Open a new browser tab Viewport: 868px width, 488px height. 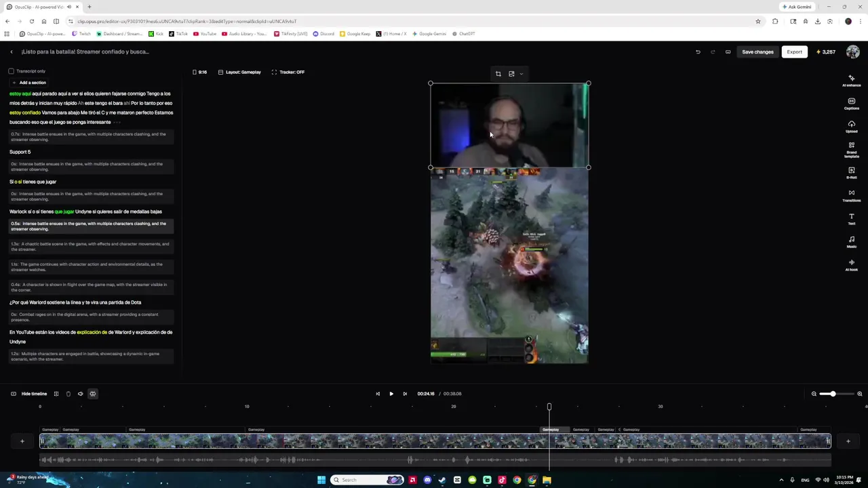coord(89,7)
